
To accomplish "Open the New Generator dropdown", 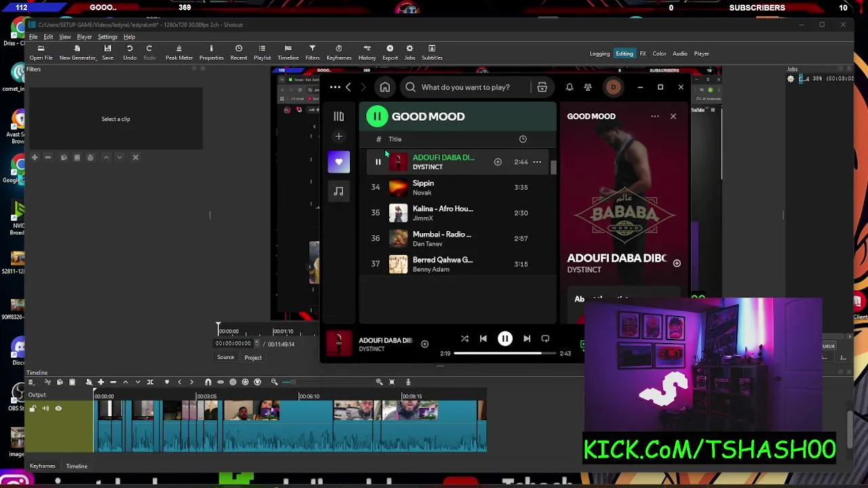I will [77, 52].
